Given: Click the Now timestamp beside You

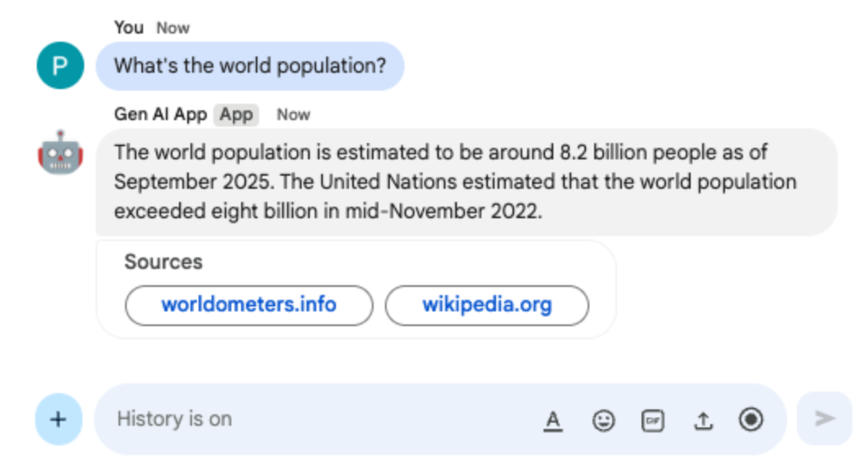Looking at the screenshot, I should tap(173, 28).
